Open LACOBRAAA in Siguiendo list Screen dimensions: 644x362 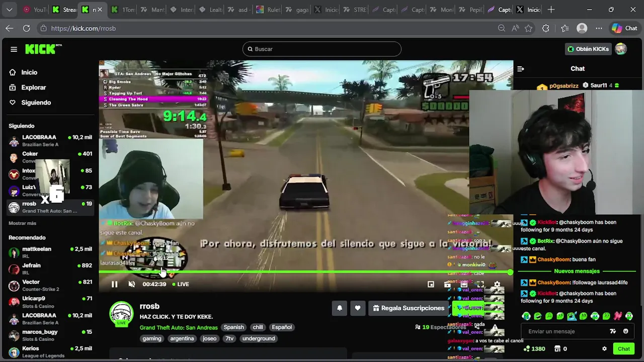tap(50, 141)
